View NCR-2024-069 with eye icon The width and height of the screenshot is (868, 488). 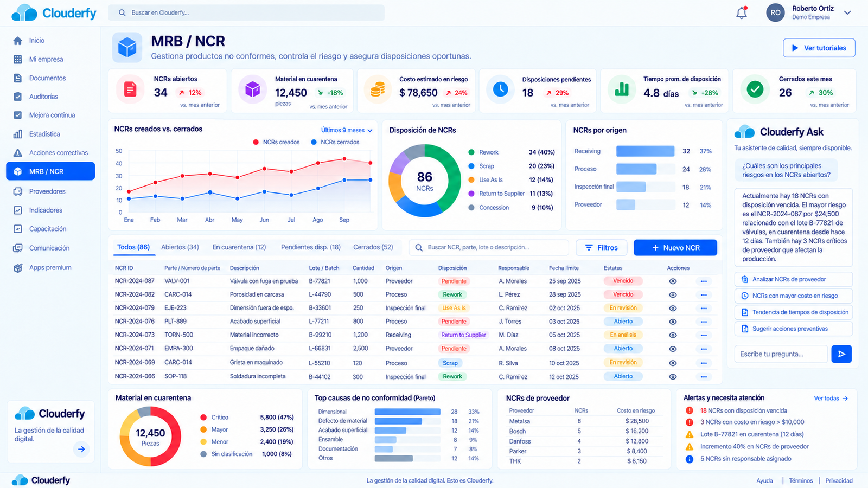coord(673,363)
